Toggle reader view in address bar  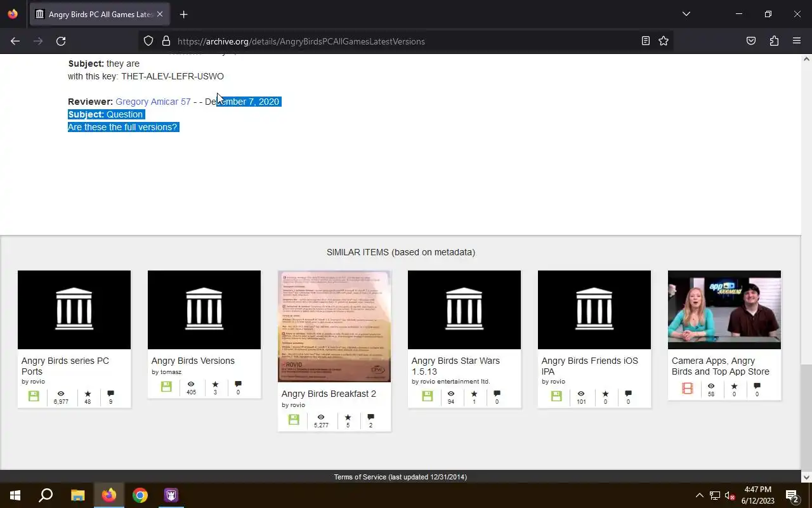(x=646, y=41)
